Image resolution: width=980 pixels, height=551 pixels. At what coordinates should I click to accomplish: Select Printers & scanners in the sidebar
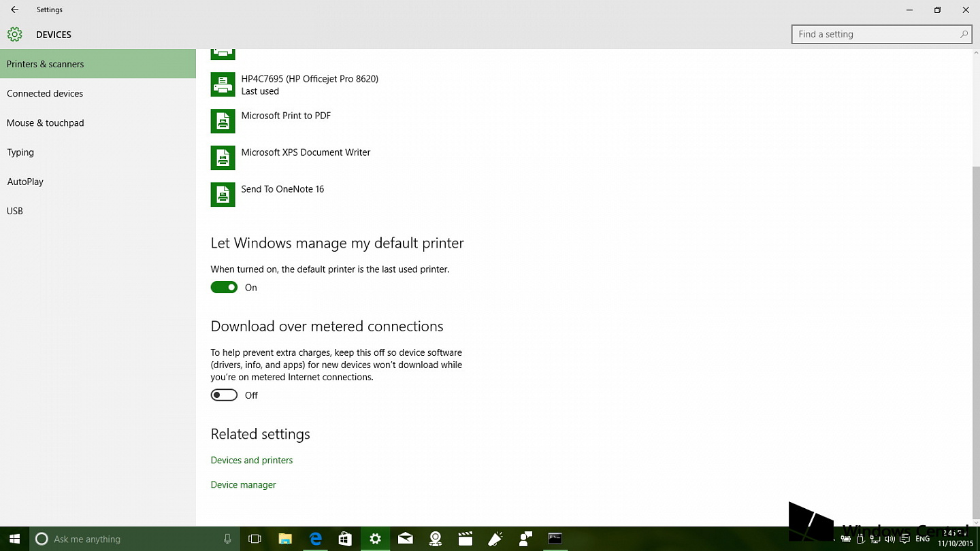[98, 64]
